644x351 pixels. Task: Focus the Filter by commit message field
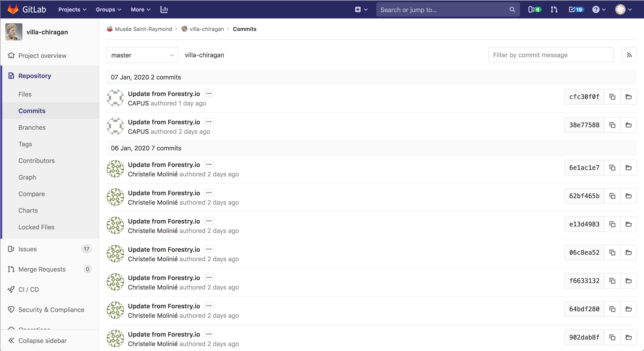click(551, 55)
